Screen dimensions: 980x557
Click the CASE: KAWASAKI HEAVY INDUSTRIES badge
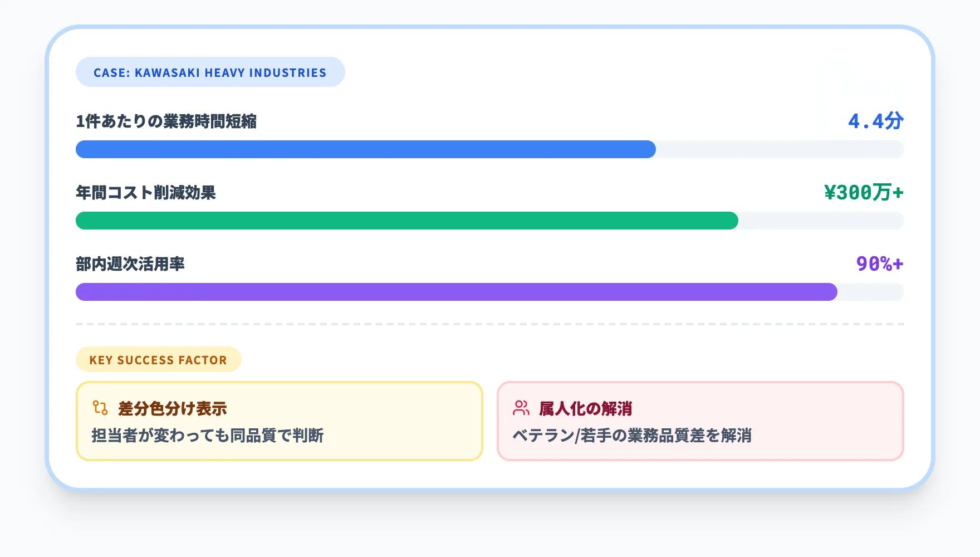coord(210,72)
